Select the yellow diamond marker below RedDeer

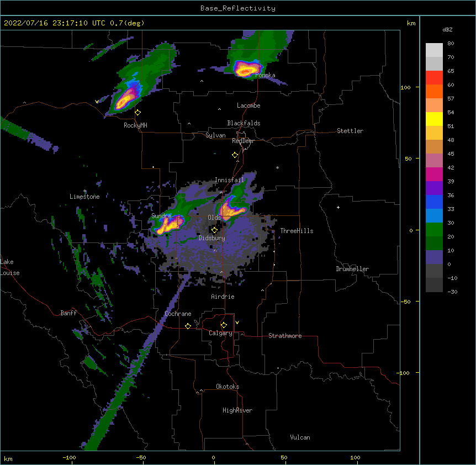click(x=235, y=155)
